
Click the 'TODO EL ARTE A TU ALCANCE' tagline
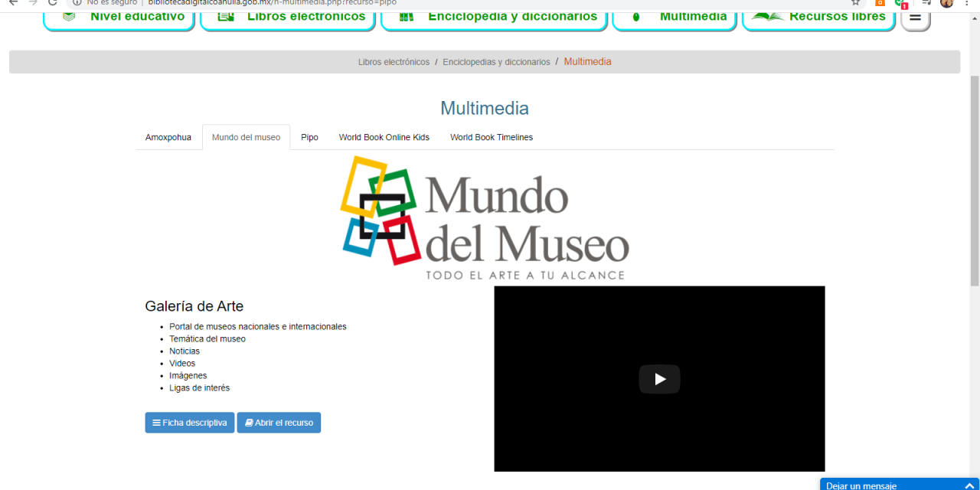pyautogui.click(x=525, y=275)
